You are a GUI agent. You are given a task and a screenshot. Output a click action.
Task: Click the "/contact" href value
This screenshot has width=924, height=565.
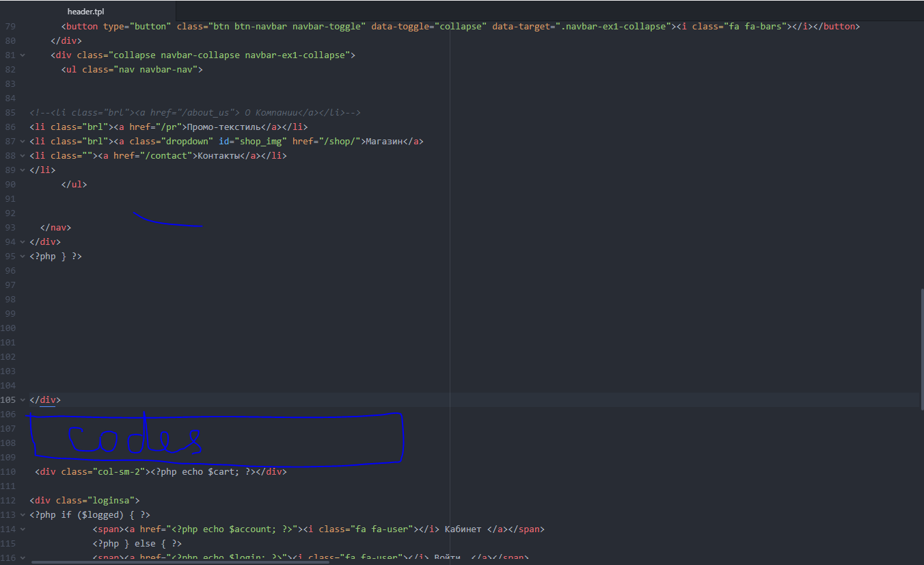tap(166, 155)
